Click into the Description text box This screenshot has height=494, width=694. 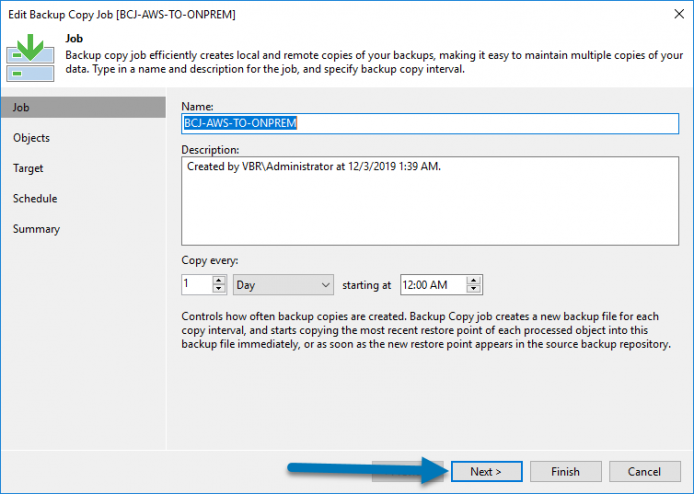click(x=430, y=201)
